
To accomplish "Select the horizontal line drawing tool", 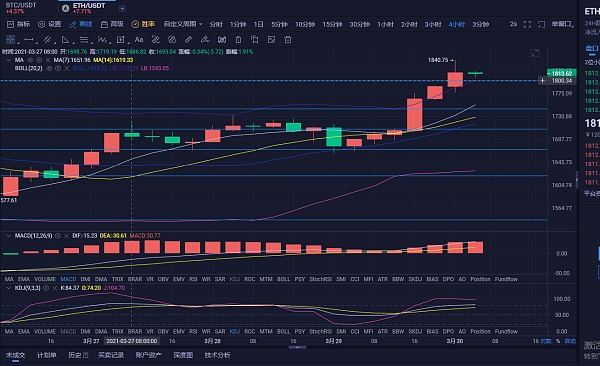I will click(29, 39).
